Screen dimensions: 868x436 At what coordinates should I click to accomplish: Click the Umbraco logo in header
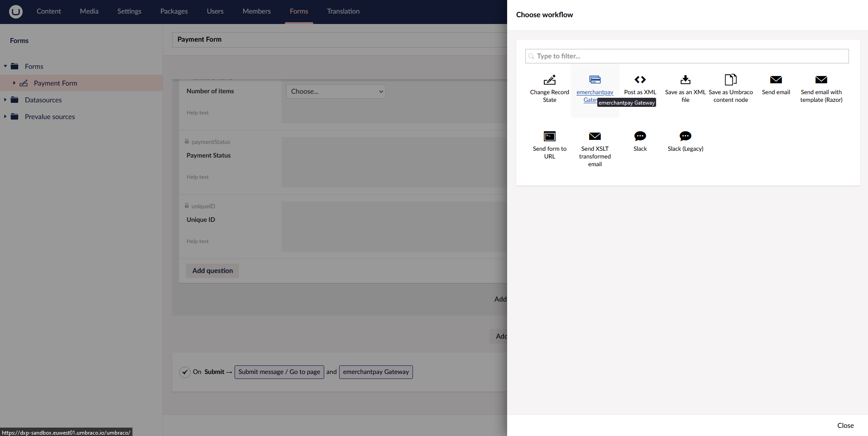coord(16,11)
